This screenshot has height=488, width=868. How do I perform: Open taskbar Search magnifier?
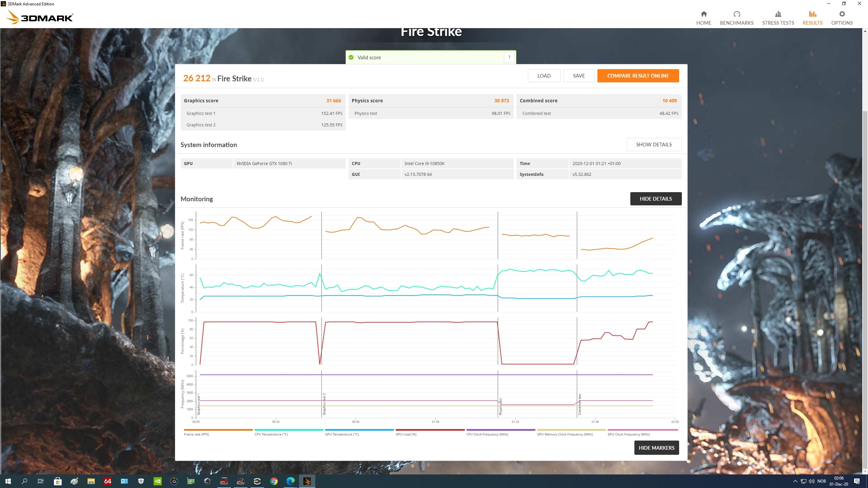24,481
